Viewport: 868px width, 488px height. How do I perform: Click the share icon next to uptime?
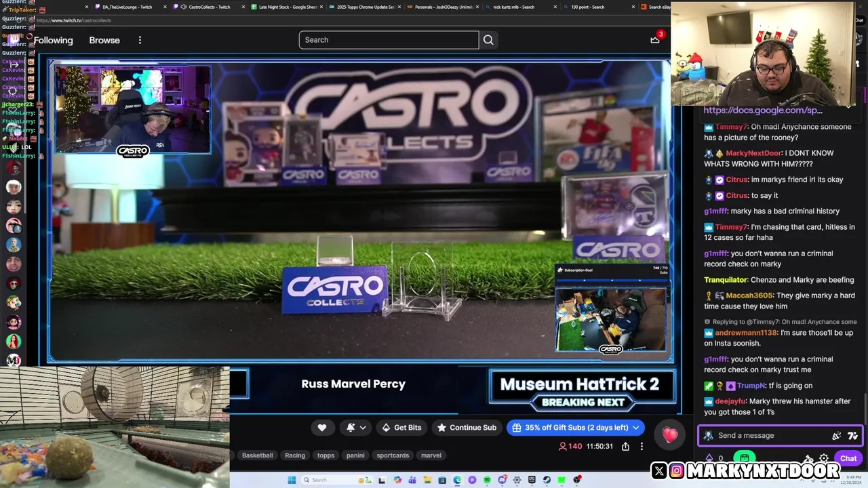(625, 446)
